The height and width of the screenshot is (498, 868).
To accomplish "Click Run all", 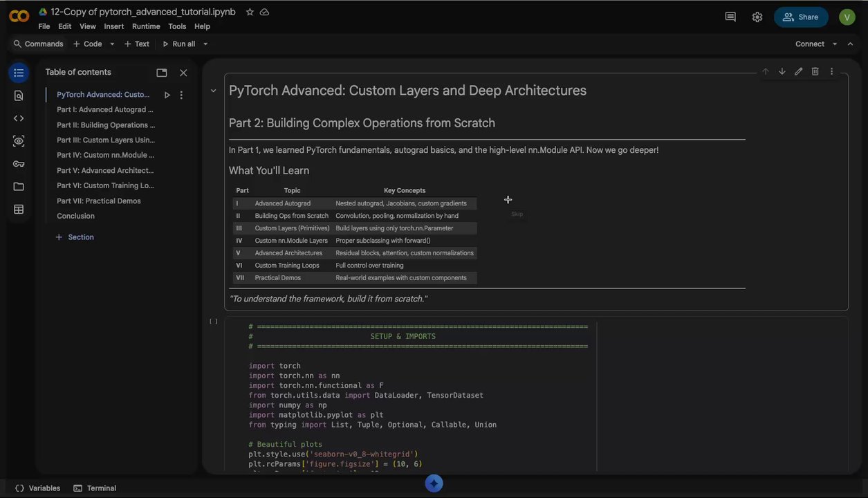I will click(178, 44).
